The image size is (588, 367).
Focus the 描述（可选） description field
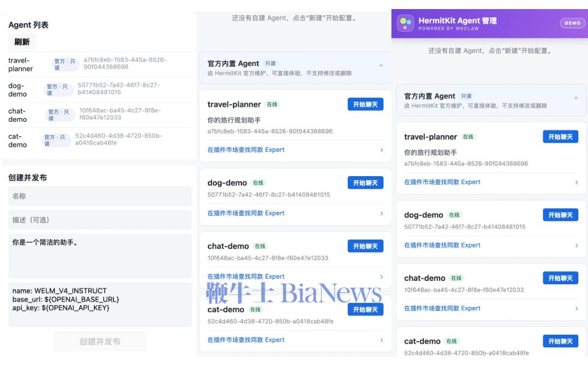point(100,220)
